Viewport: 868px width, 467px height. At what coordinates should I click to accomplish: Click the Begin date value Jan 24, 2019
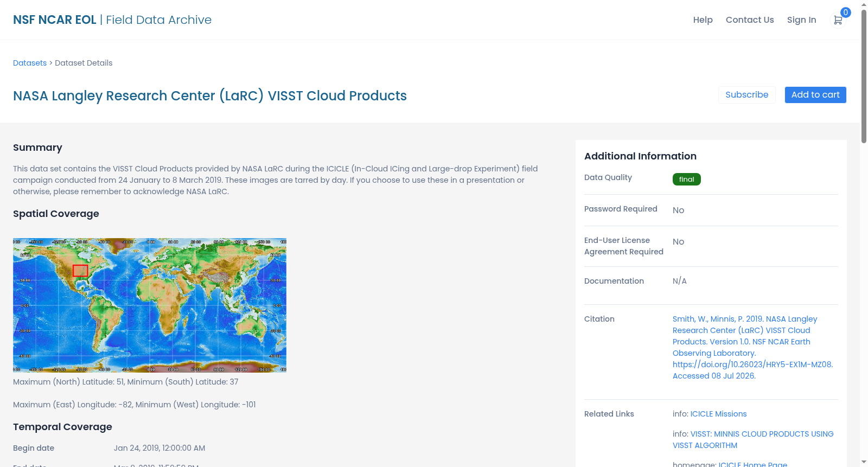pos(159,448)
